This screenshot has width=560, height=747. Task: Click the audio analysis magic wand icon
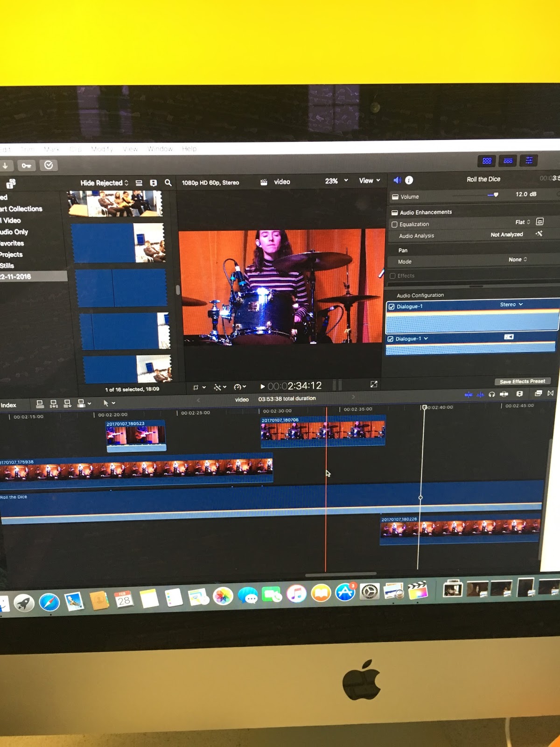(539, 233)
